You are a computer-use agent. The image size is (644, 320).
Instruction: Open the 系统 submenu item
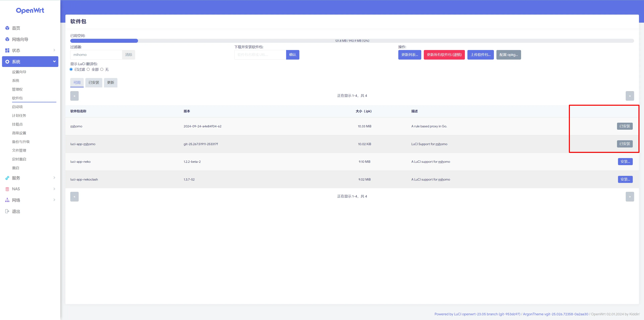pyautogui.click(x=15, y=81)
